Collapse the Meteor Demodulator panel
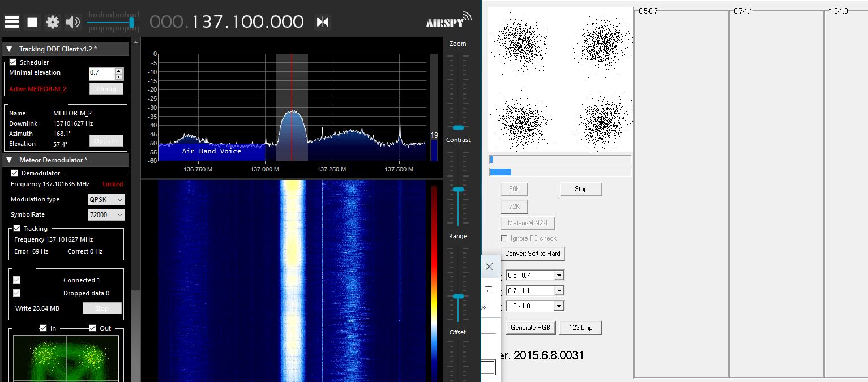Image resolution: width=868 pixels, height=382 pixels. coord(9,160)
